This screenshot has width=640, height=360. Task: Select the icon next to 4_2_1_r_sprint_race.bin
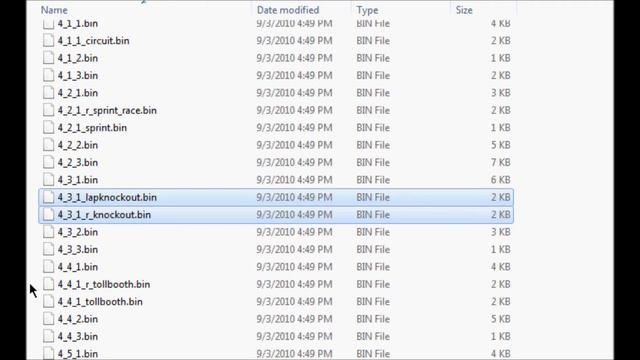pyautogui.click(x=49, y=110)
